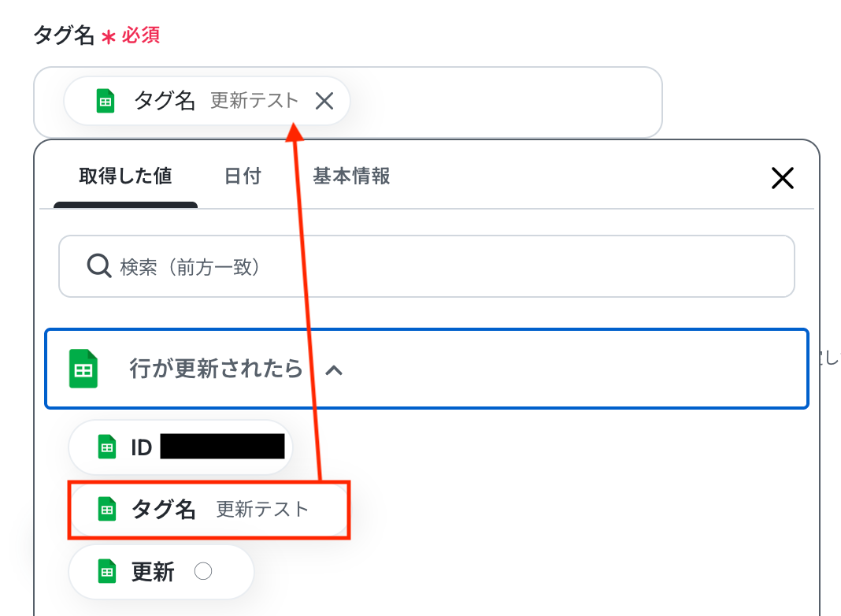Click the 更新テスト text in the selected chip

[x=254, y=101]
